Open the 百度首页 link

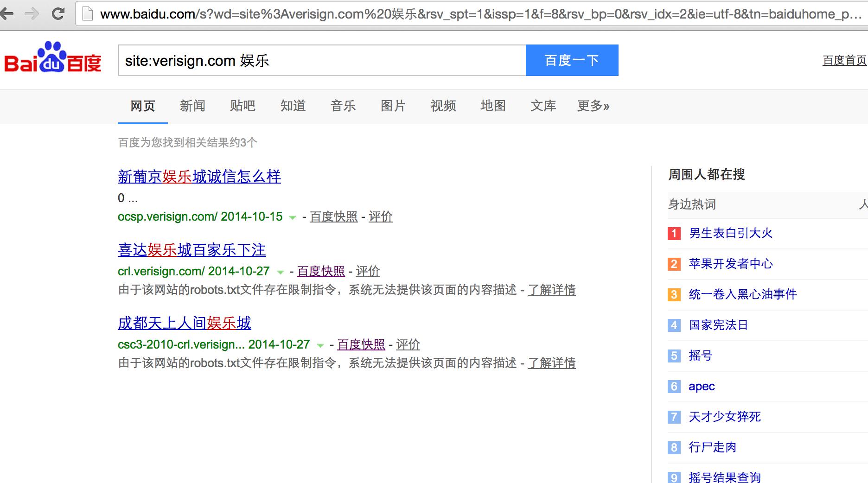[x=844, y=61]
